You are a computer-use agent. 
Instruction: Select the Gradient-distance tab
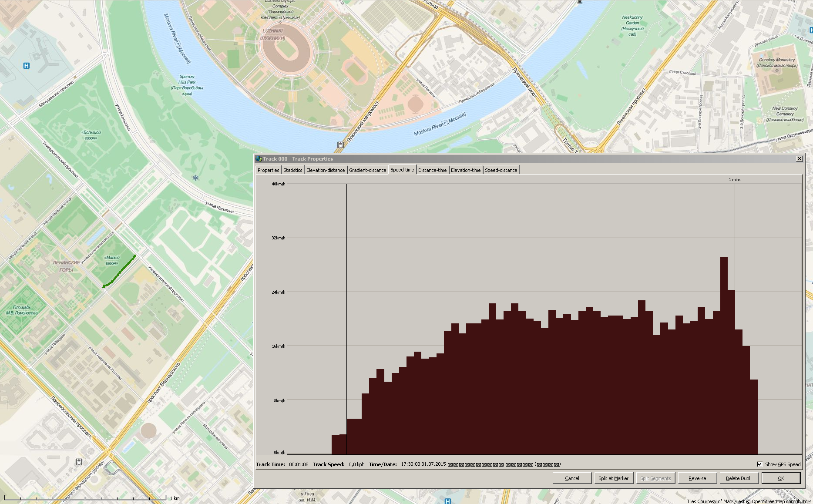[x=367, y=170]
